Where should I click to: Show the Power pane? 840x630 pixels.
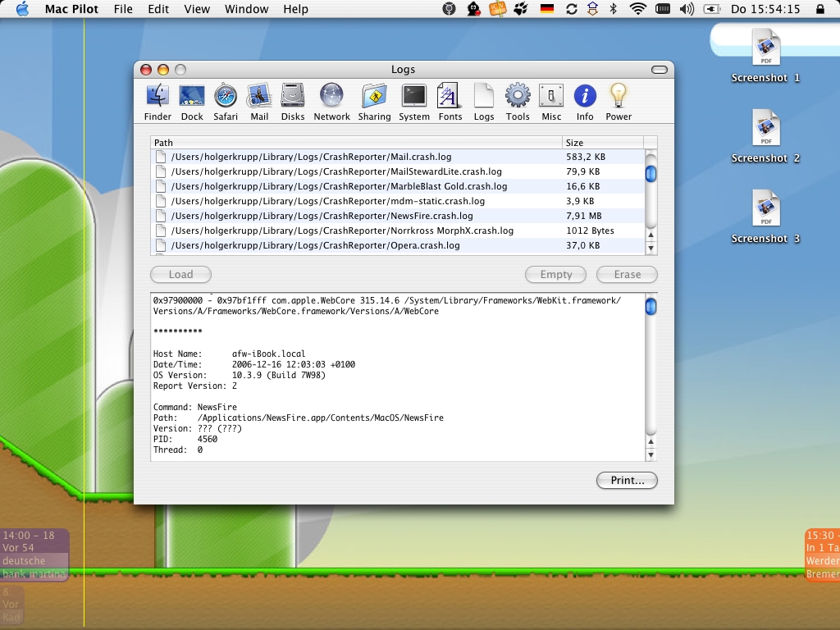pyautogui.click(x=619, y=102)
